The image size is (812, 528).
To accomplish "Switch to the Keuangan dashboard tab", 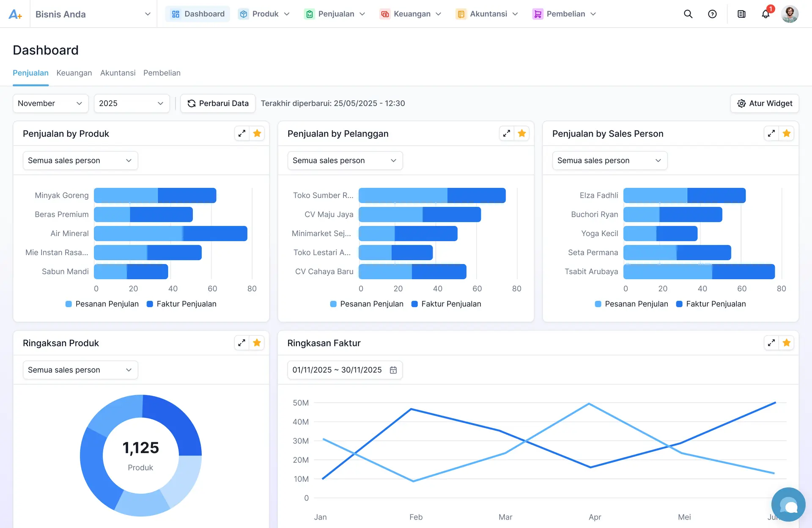I will tap(74, 73).
